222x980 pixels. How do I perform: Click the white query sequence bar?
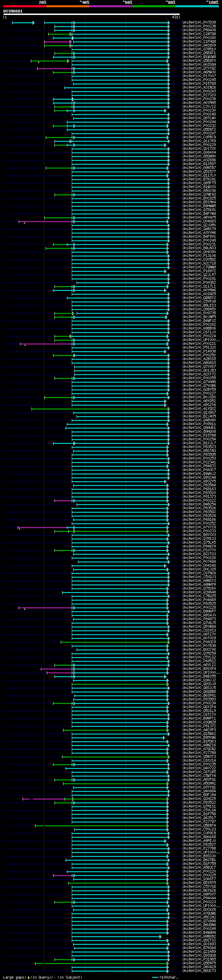(x=92, y=14)
